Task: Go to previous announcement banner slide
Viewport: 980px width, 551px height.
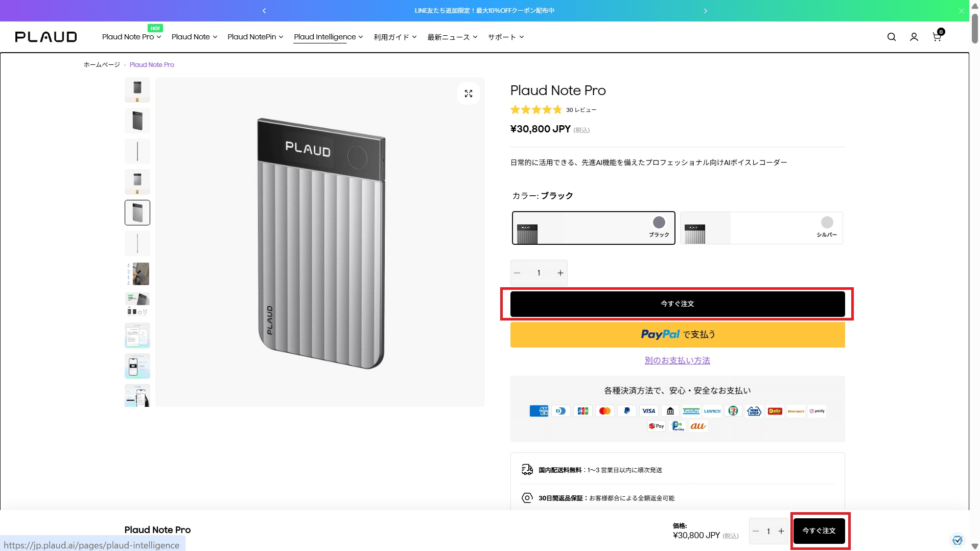Action: point(264,11)
